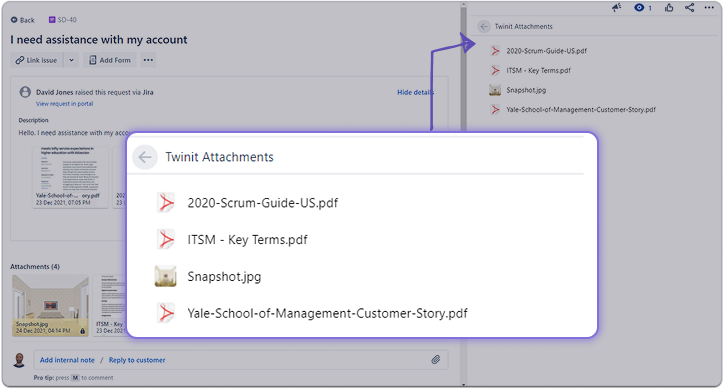Open the SD-40 issue key link
The height and width of the screenshot is (389, 724).
tap(67, 20)
